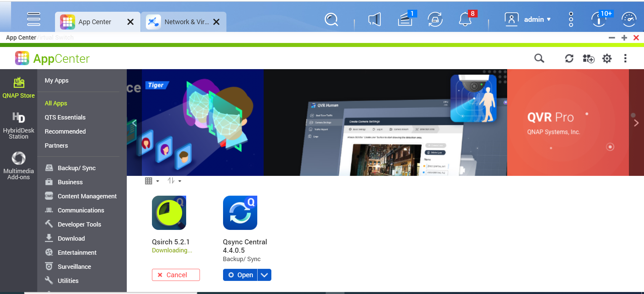Expand the Qsync Central Open dropdown arrow

(264, 275)
